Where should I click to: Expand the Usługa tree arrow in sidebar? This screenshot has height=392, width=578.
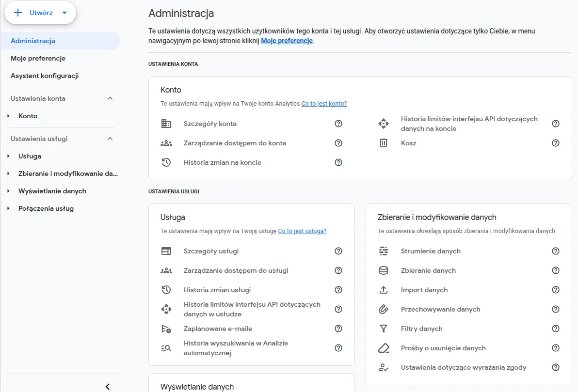(x=8, y=156)
